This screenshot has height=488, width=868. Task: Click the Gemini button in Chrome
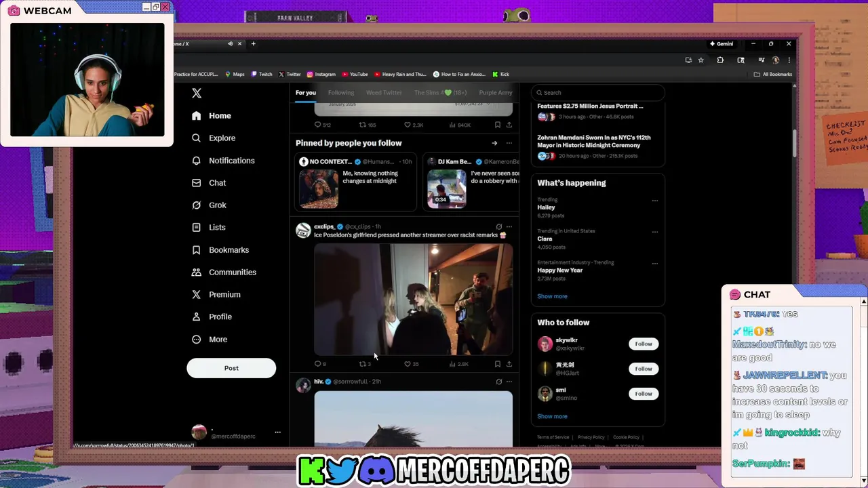(722, 44)
